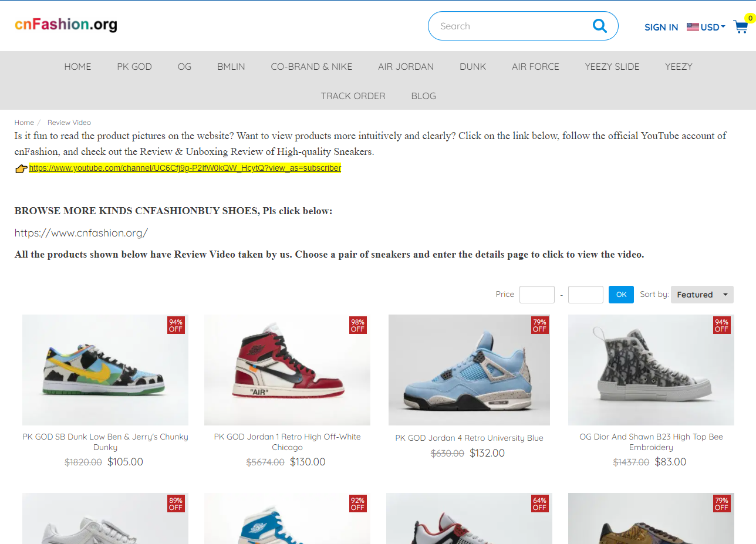Click the SIGN IN link
Screen dimensions: 756x544
661,27
